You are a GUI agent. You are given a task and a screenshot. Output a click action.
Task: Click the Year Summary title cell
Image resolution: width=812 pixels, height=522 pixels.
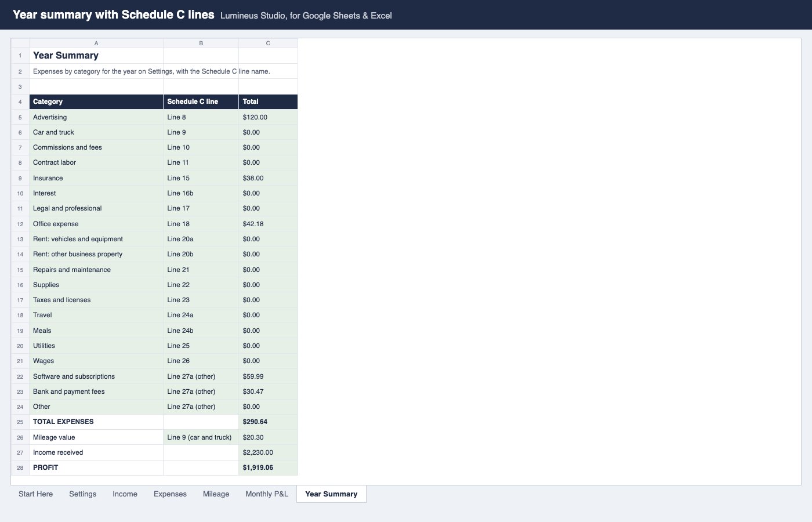point(96,56)
